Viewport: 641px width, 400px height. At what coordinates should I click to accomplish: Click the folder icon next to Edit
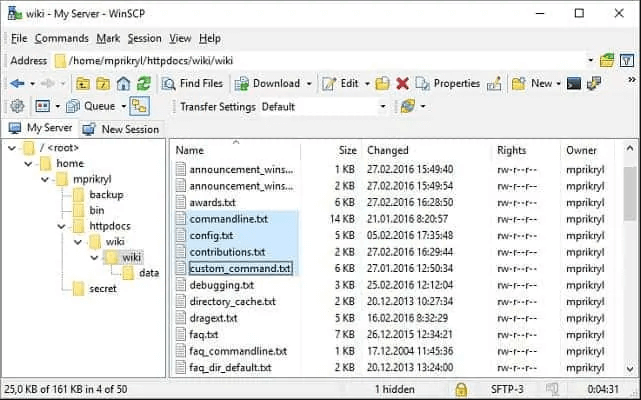coord(382,83)
